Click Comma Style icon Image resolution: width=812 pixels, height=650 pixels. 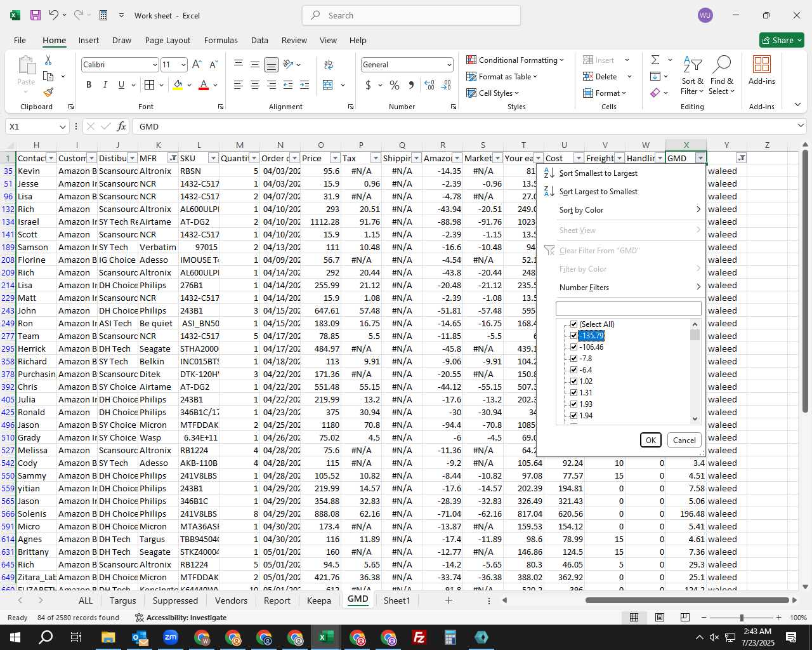[x=411, y=84]
